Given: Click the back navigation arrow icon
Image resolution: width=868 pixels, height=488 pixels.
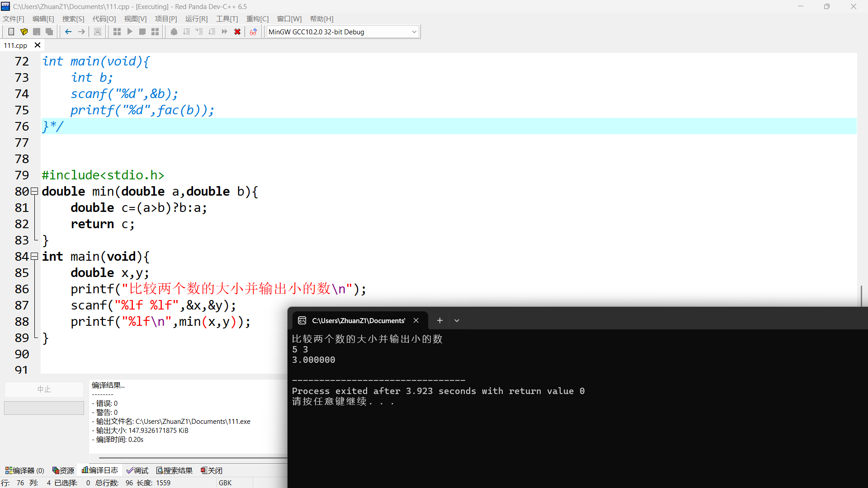Looking at the screenshot, I should click(x=68, y=32).
